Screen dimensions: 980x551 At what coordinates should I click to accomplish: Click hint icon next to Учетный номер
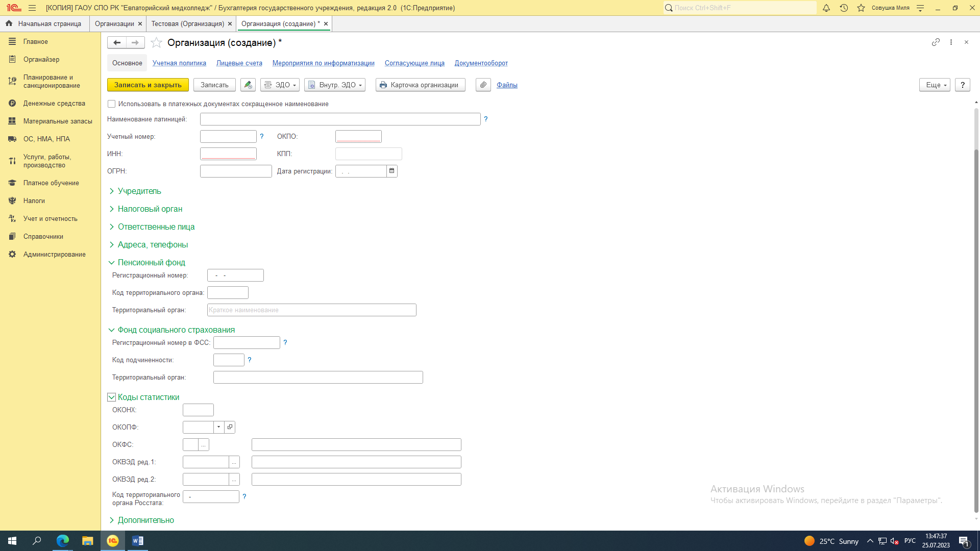pyautogui.click(x=262, y=136)
